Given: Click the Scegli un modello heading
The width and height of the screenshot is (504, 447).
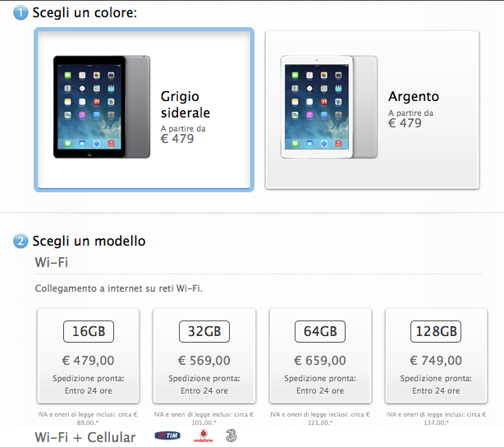Looking at the screenshot, I should point(89,241).
